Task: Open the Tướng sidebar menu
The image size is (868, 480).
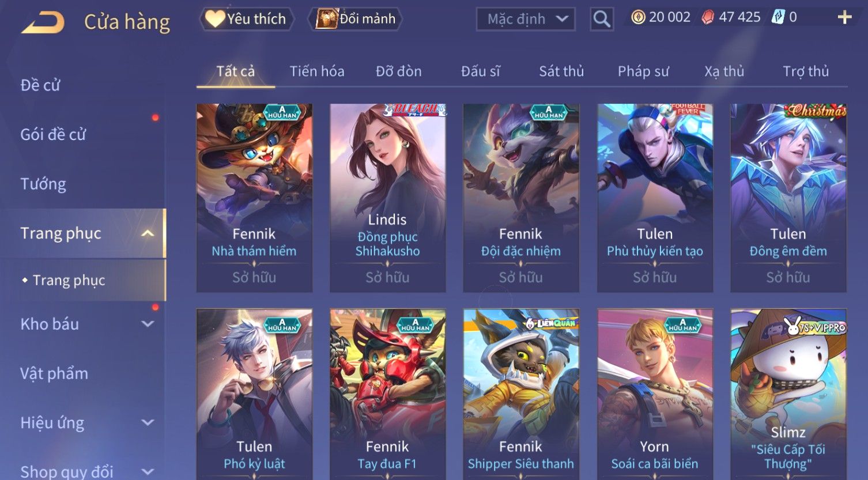Action: [x=43, y=184]
